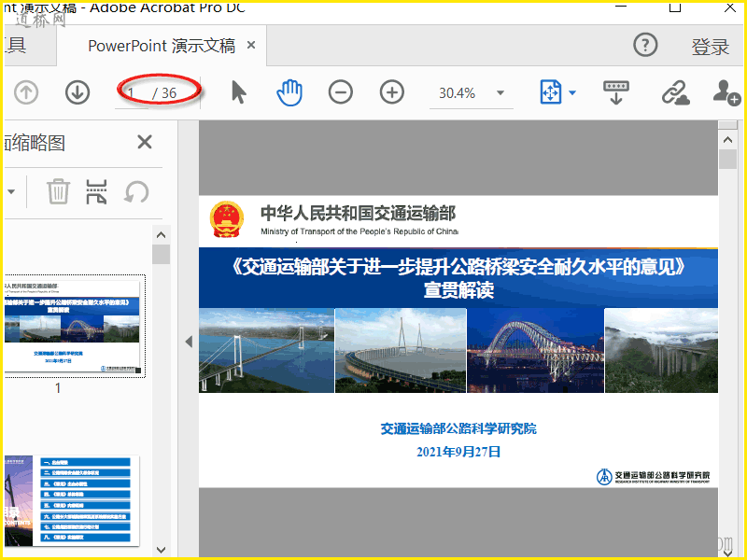
Task: Click the illuminated arch bridge photo
Action: pos(535,351)
